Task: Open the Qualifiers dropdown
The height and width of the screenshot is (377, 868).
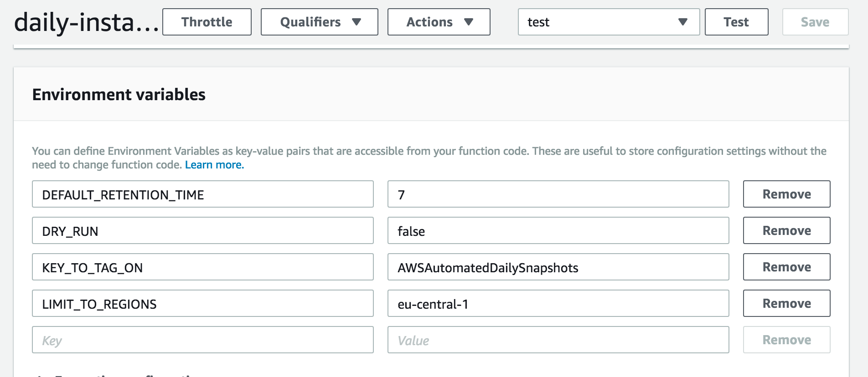Action: point(319,22)
